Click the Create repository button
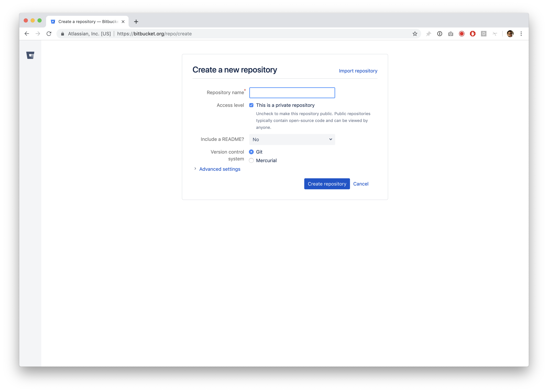Image resolution: width=548 pixels, height=392 pixels. tap(327, 184)
